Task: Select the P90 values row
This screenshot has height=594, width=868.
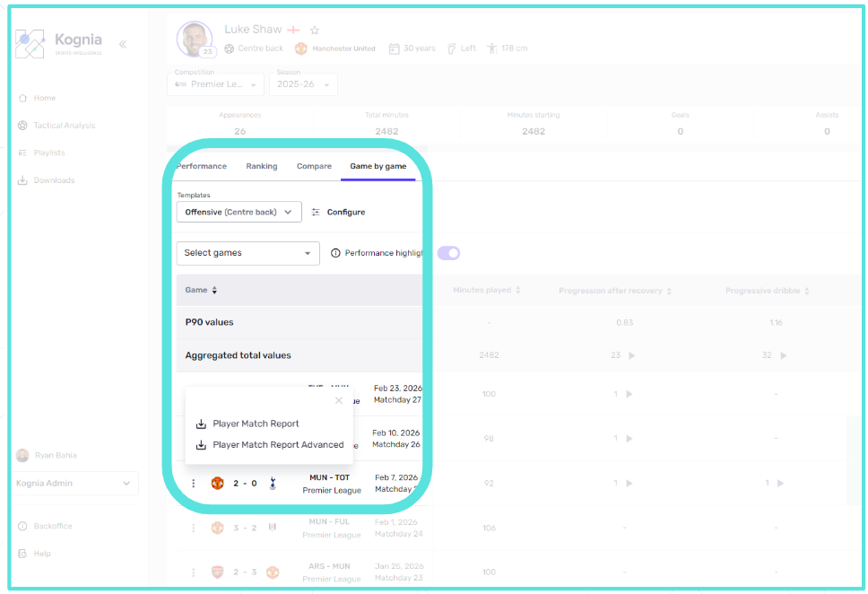Action: point(299,322)
